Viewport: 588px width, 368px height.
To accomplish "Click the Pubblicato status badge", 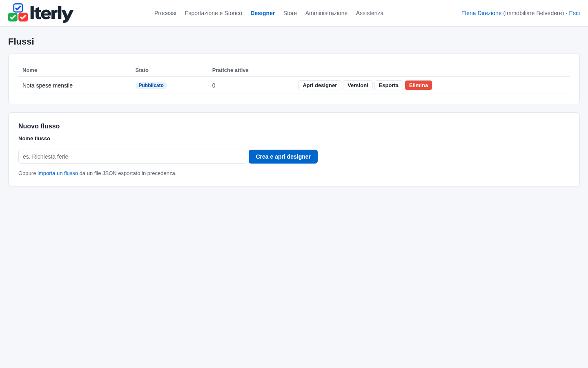I will [151, 85].
